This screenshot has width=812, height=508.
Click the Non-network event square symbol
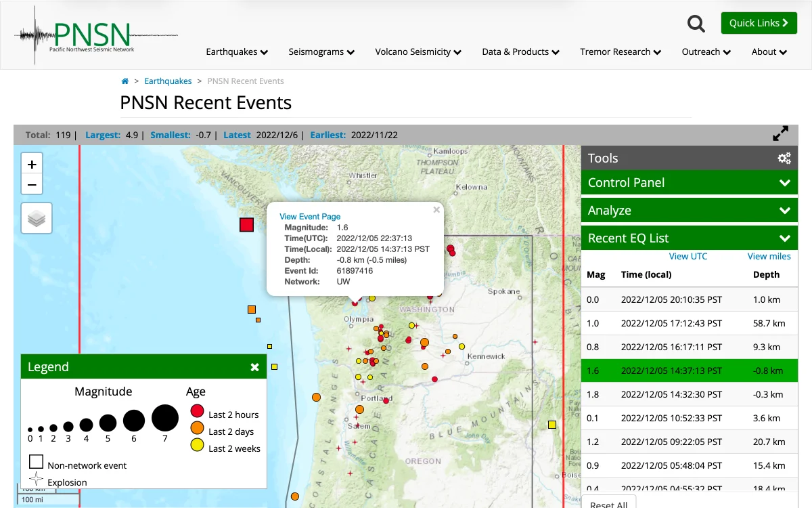(36, 462)
